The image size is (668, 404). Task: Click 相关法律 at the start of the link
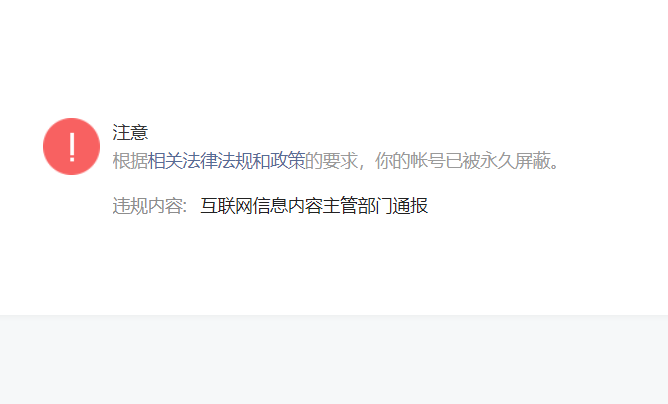point(183,161)
